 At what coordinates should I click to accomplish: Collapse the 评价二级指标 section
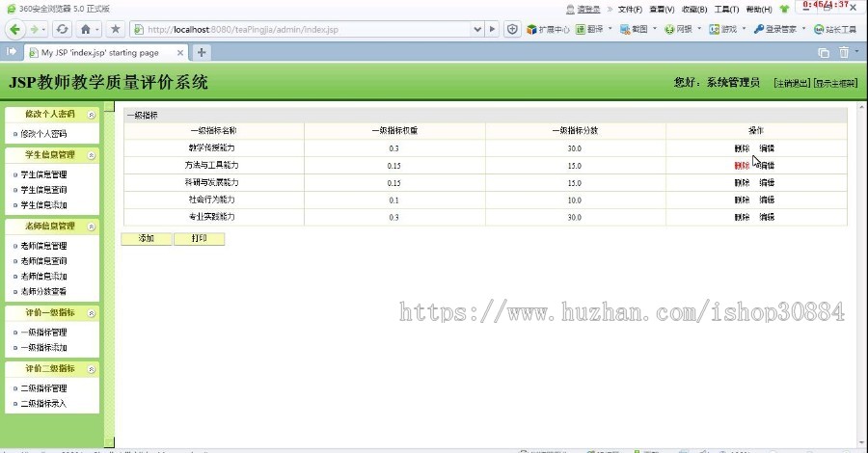(x=92, y=369)
